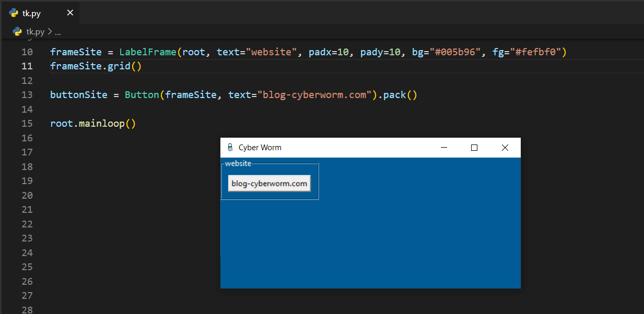Click line number 15 in the gutter
Screen dimensions: 644x314
[27, 124]
